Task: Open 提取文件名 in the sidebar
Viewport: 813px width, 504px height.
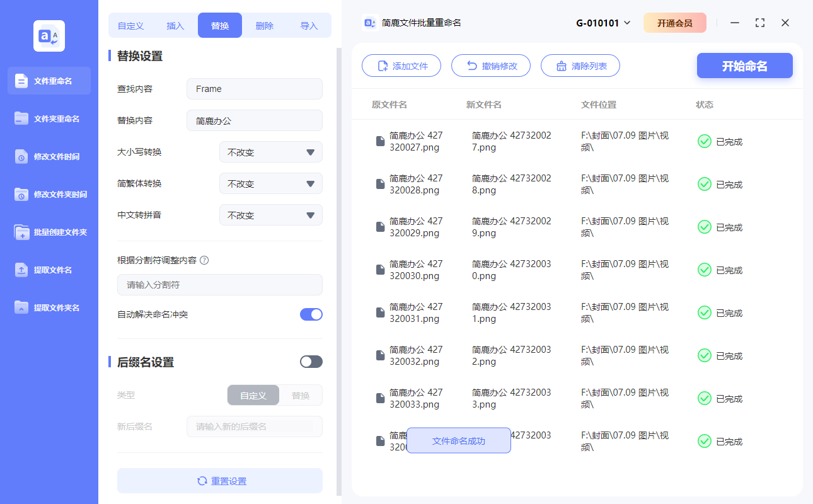Action: pos(49,270)
